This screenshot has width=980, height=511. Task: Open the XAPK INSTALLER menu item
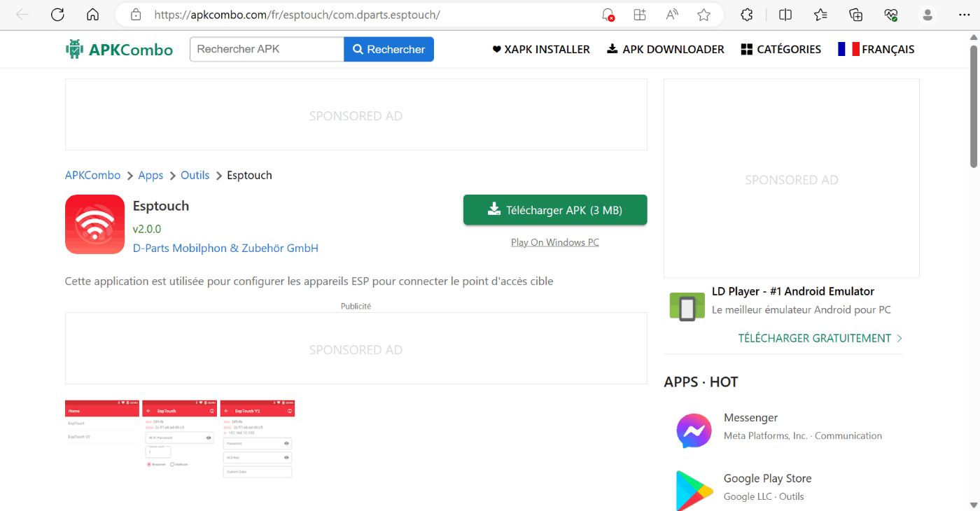[x=541, y=49]
